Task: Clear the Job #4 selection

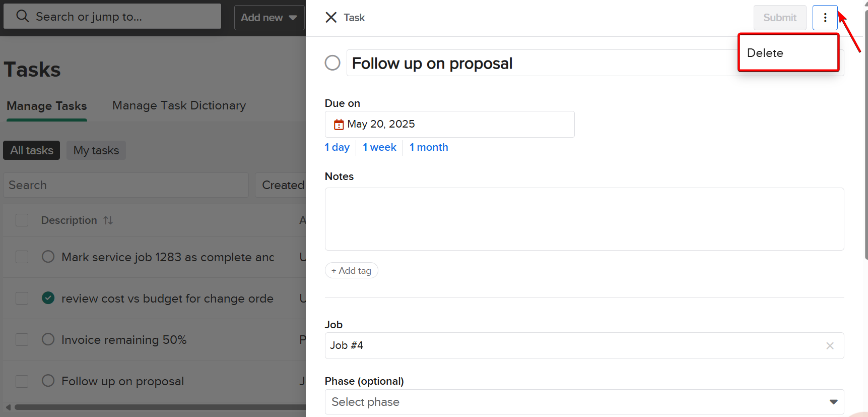Action: tap(830, 346)
